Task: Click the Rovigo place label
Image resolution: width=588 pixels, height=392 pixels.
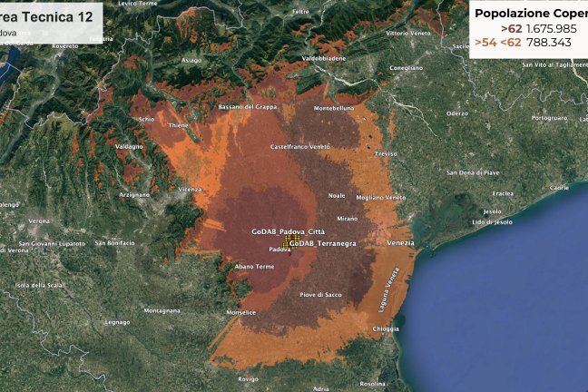Action: coord(249,378)
